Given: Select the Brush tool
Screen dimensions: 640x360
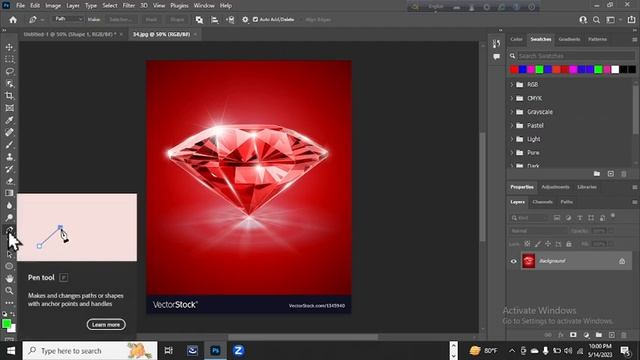Looking at the screenshot, I should coord(9,144).
